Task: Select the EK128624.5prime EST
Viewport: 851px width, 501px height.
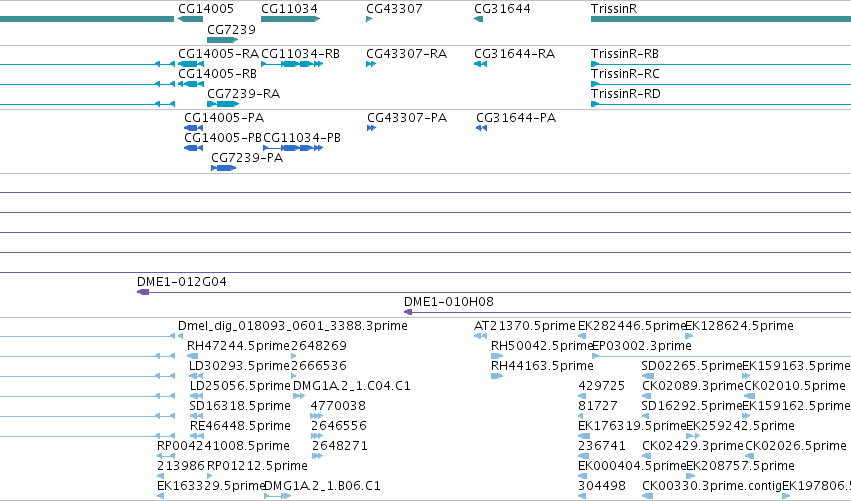Action: [689, 336]
